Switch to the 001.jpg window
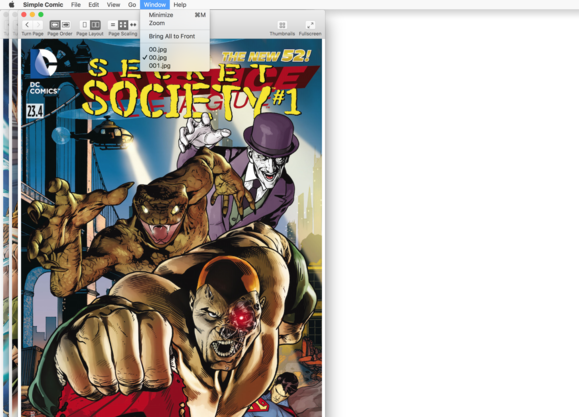The width and height of the screenshot is (579, 417). coord(175,65)
